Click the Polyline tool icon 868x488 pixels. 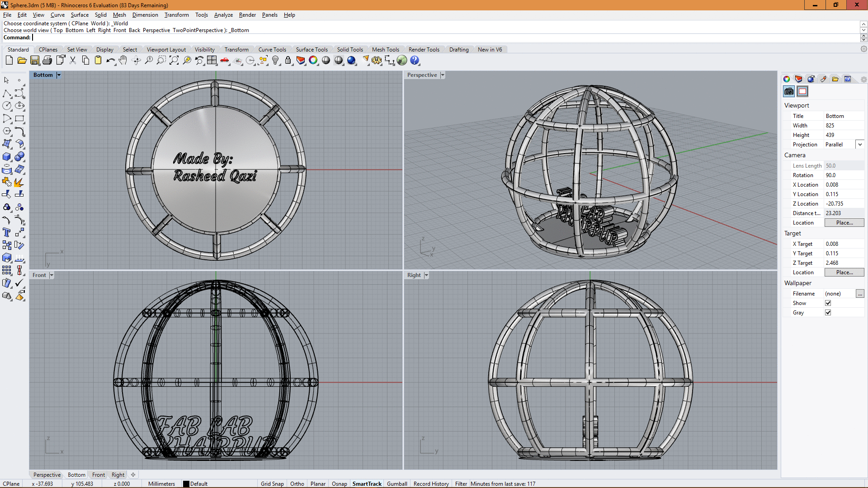pos(7,94)
